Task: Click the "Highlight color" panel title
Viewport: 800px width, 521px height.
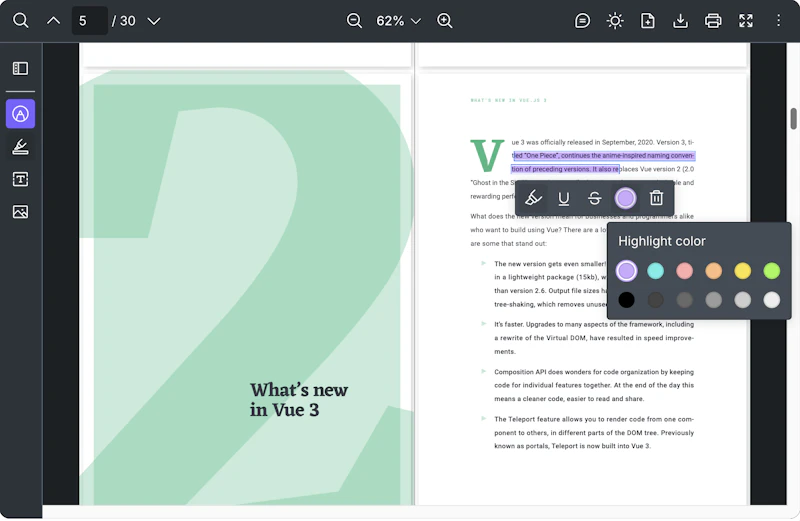Action: [662, 241]
